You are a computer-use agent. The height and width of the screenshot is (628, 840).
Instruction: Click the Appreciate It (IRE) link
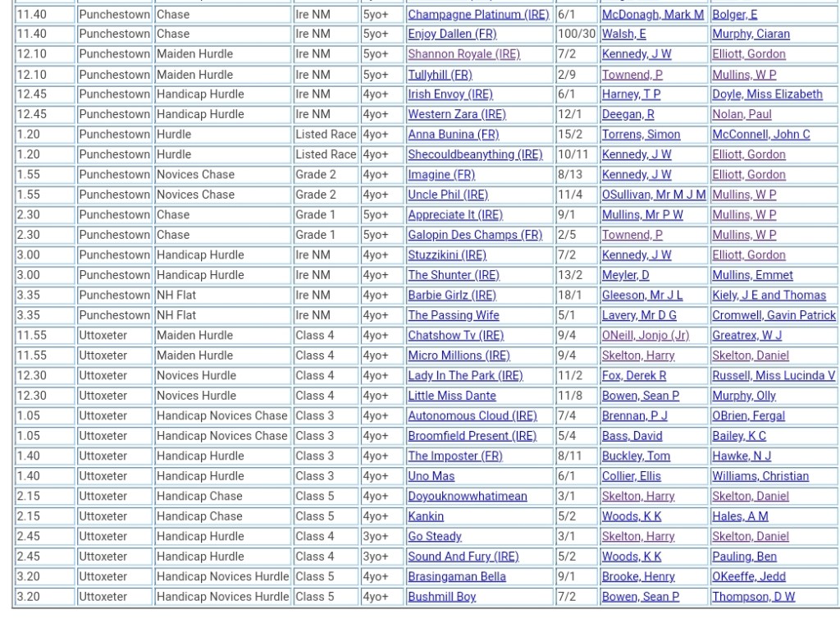tap(455, 215)
